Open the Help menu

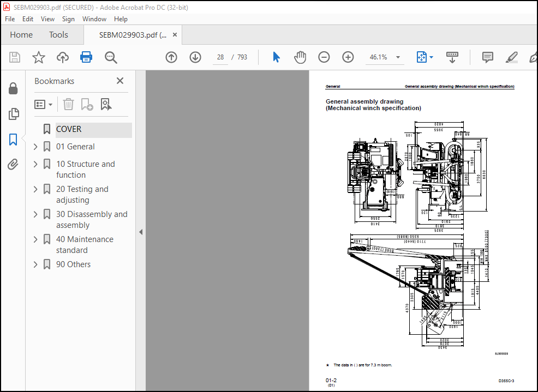[x=121, y=19]
